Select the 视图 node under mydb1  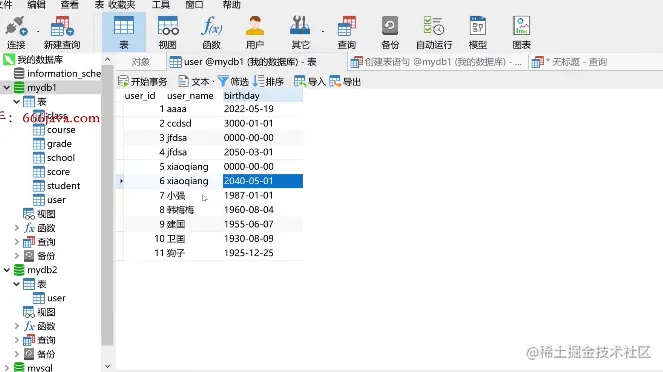pos(39,214)
